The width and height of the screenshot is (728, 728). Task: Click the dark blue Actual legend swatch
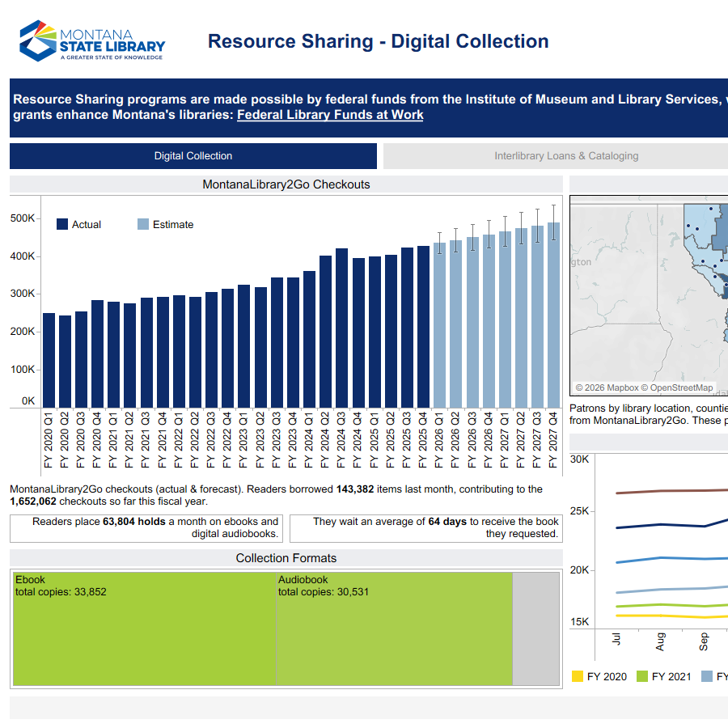click(62, 225)
